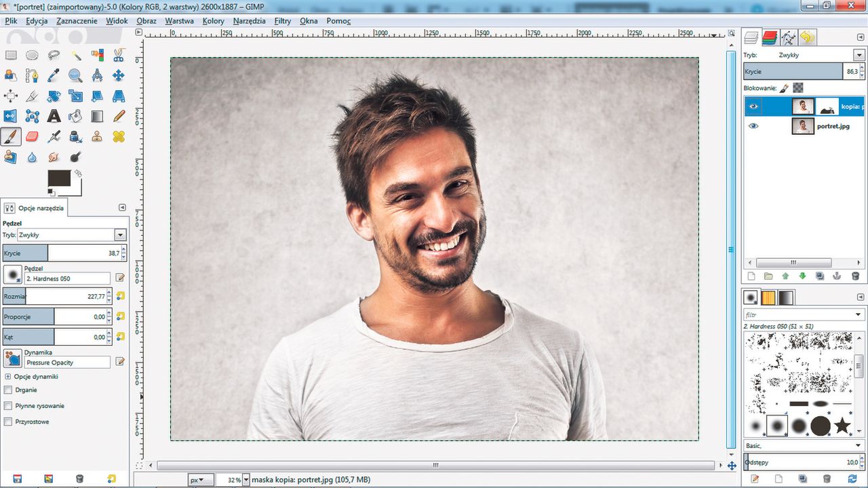Screen dimensions: 868x488
Task: Select the Paths pen tool
Action: pyautogui.click(x=32, y=75)
